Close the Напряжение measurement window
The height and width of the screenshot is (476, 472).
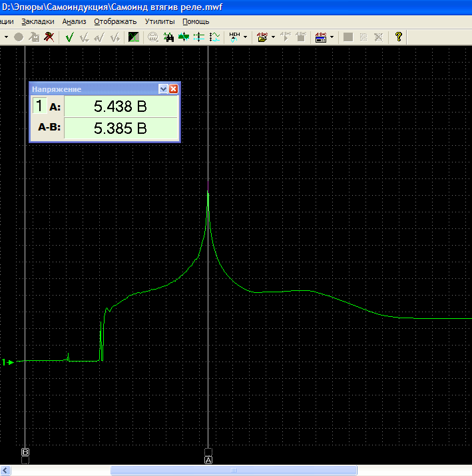point(174,89)
